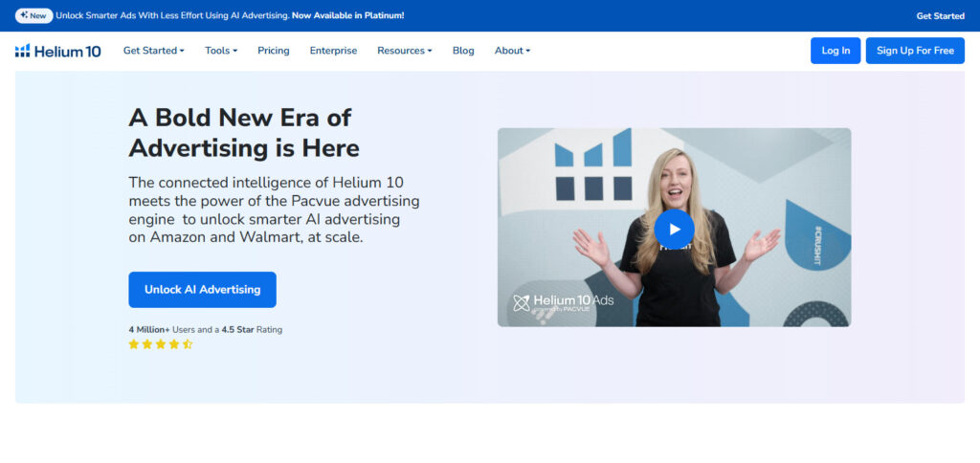
Task: Click the Unlock AI Advertising button
Action: (x=203, y=289)
